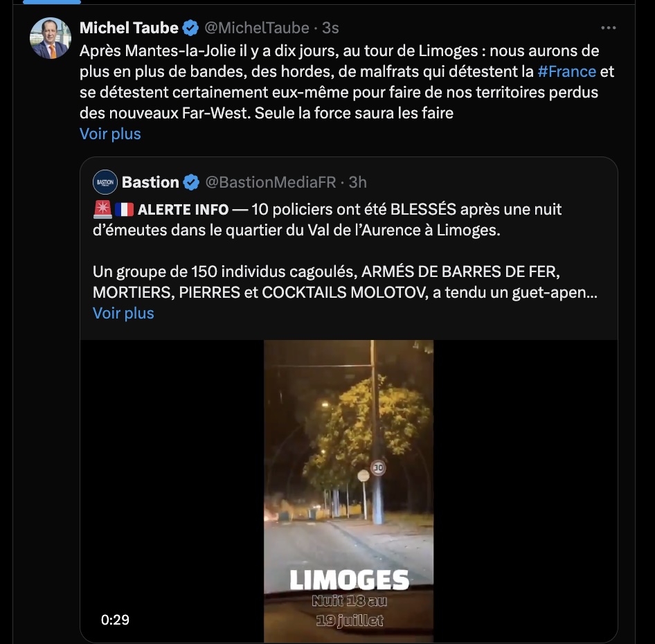655x644 pixels.
Task: Click the red siren emoji
Action: 102,209
